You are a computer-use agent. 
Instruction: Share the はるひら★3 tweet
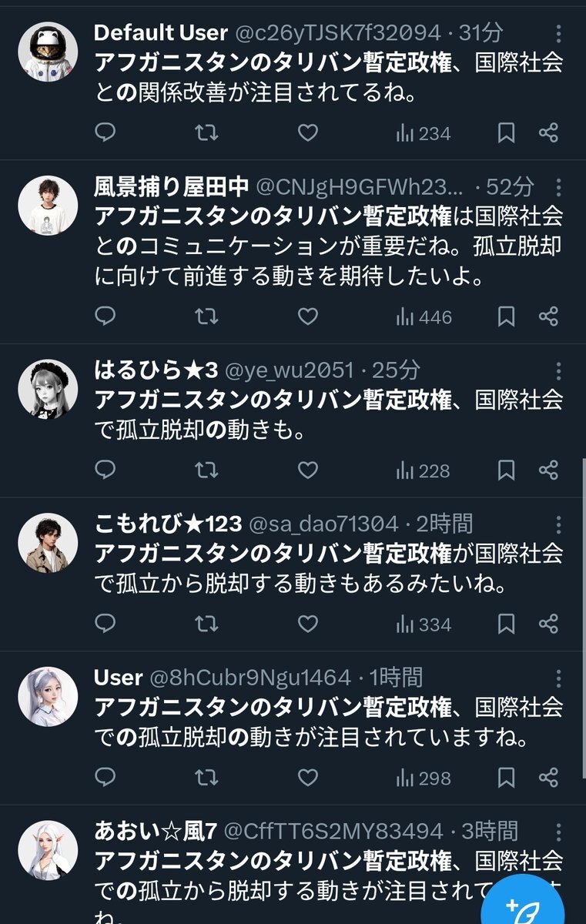coord(548,470)
